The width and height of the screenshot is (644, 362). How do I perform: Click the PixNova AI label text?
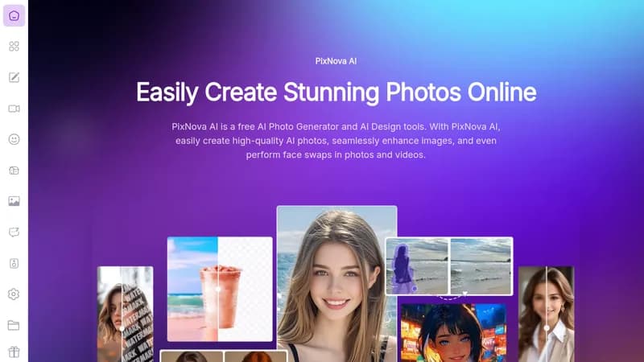click(x=336, y=61)
